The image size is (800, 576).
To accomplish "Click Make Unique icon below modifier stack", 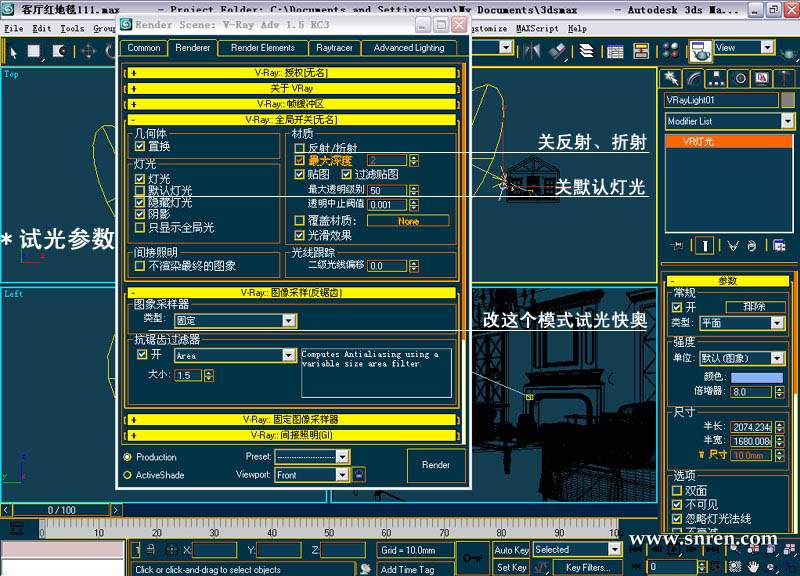I will point(733,246).
